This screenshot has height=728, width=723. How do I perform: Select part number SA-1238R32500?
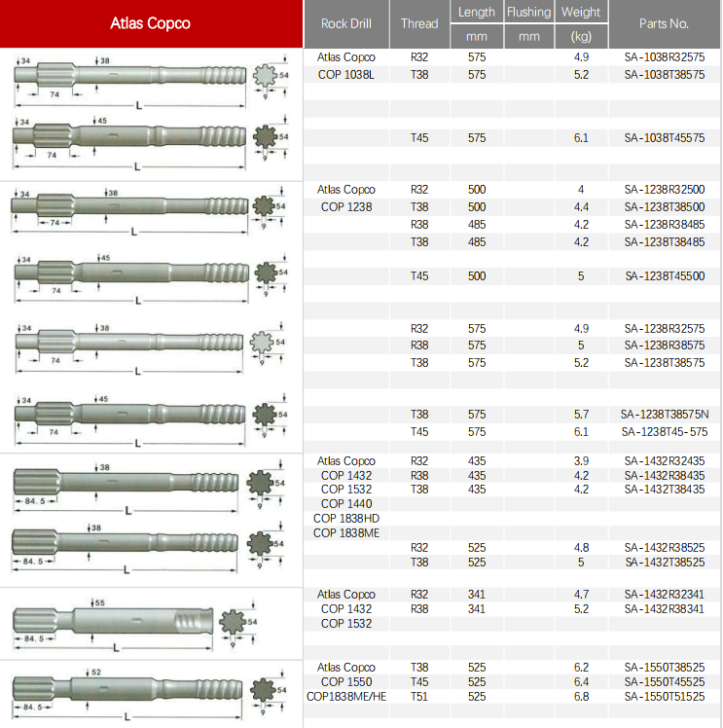(664, 190)
